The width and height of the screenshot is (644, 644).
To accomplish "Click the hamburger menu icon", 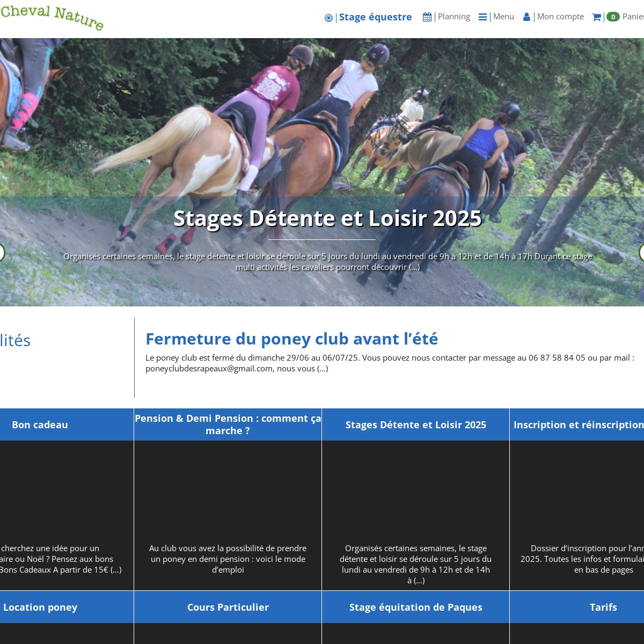I will (483, 17).
